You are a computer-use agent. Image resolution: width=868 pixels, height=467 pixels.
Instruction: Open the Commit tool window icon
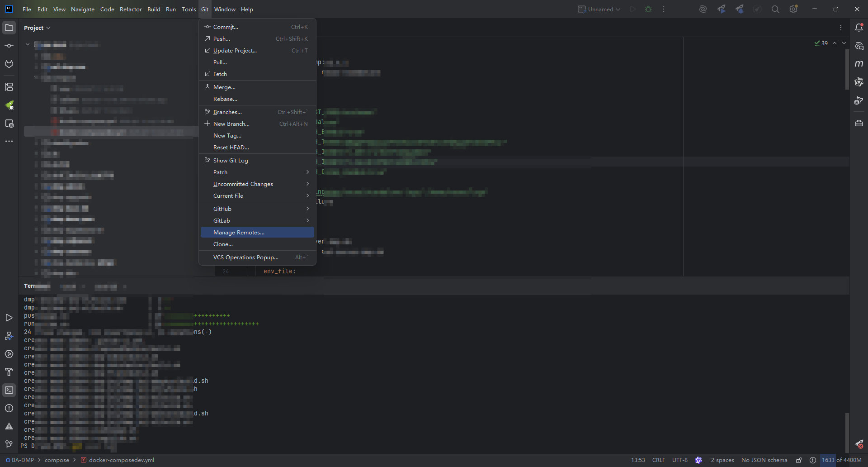9,46
